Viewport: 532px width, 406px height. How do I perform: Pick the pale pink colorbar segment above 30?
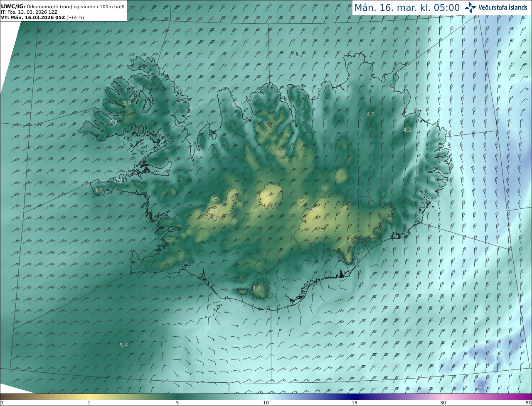[x=443, y=396]
